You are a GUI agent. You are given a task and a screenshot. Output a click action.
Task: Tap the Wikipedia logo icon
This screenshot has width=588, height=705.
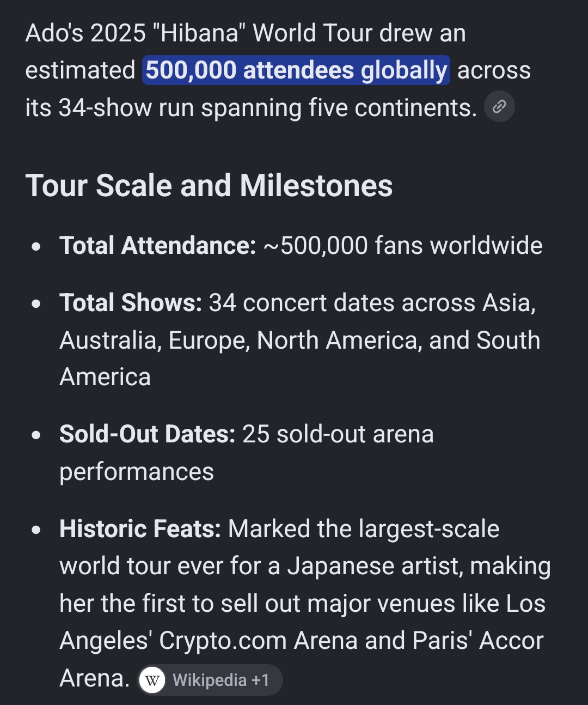152,680
